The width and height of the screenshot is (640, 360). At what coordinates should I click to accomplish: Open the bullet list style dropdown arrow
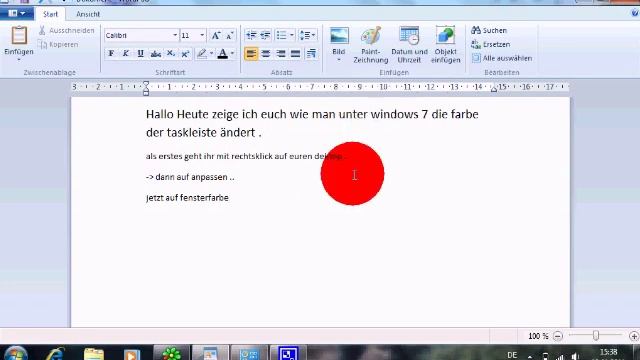coord(292,35)
